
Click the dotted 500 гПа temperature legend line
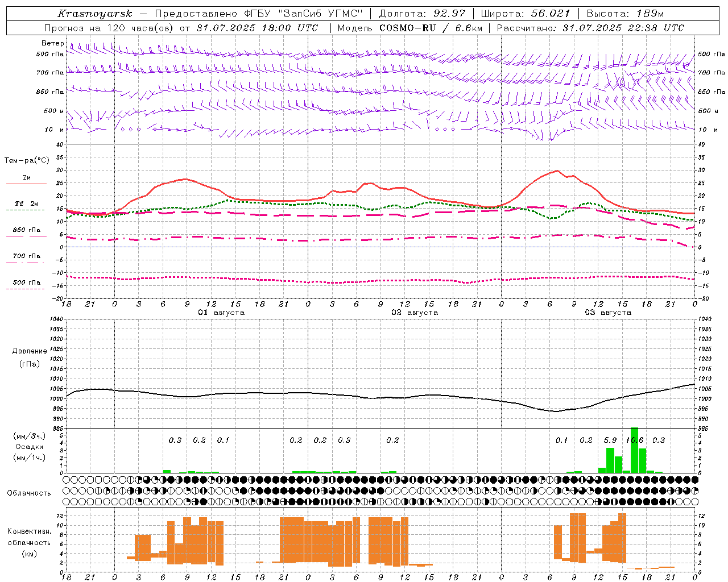(26, 289)
